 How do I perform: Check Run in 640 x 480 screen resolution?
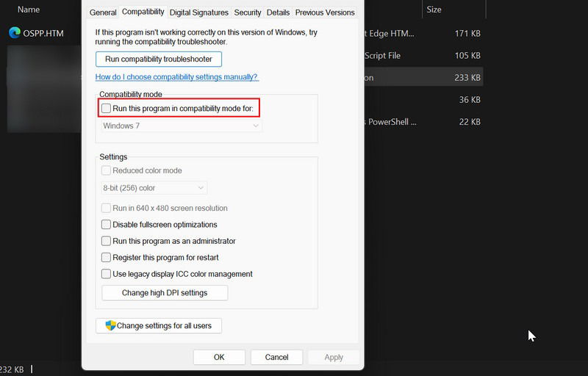(x=106, y=208)
